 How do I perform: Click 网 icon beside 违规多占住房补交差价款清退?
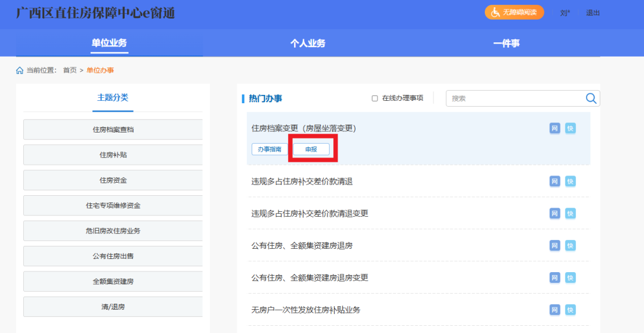(555, 181)
